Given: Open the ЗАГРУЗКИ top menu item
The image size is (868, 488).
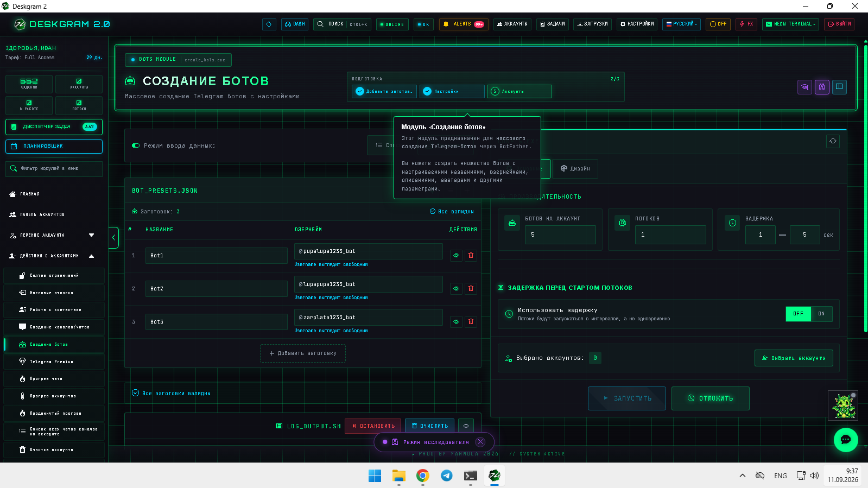Looking at the screenshot, I should click(x=592, y=24).
